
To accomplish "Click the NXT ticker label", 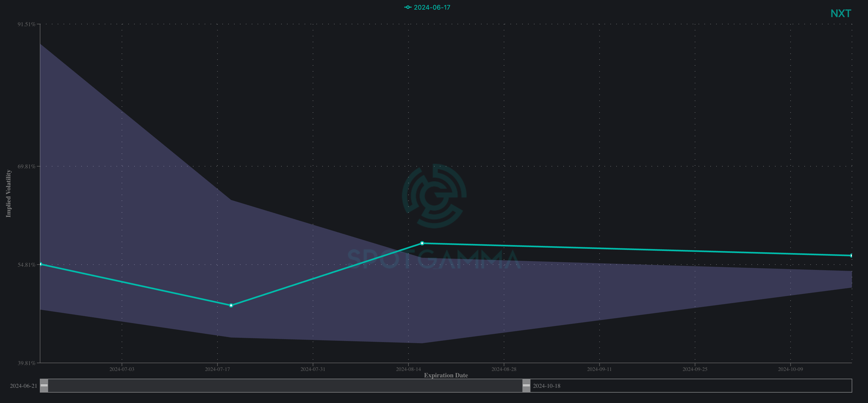I will pos(841,13).
